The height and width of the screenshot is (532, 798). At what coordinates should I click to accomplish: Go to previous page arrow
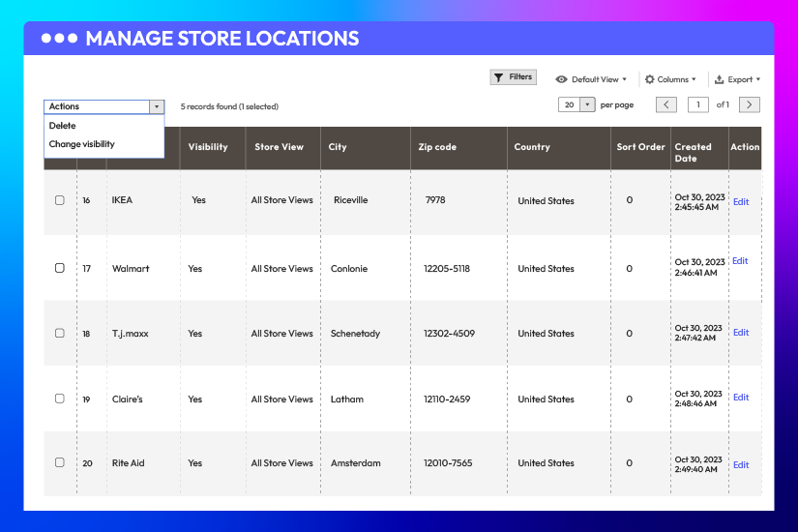click(x=666, y=104)
